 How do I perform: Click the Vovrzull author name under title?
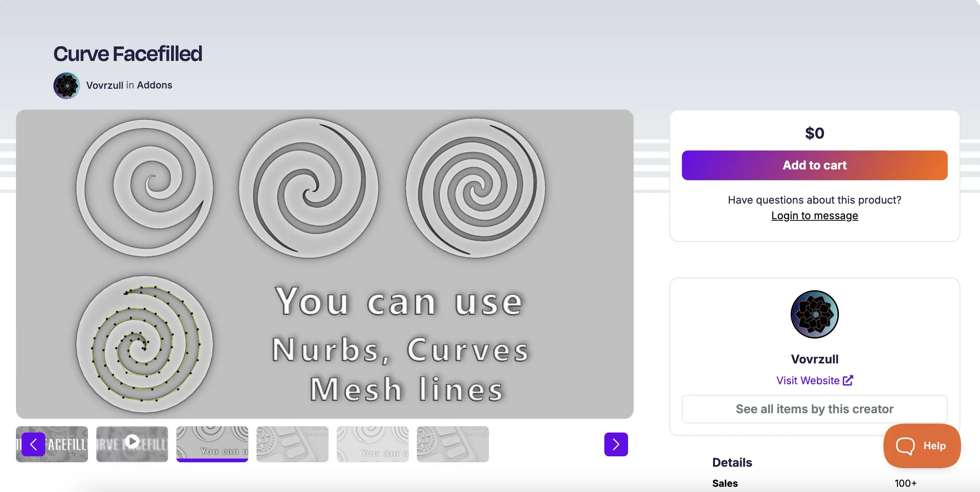tap(105, 85)
